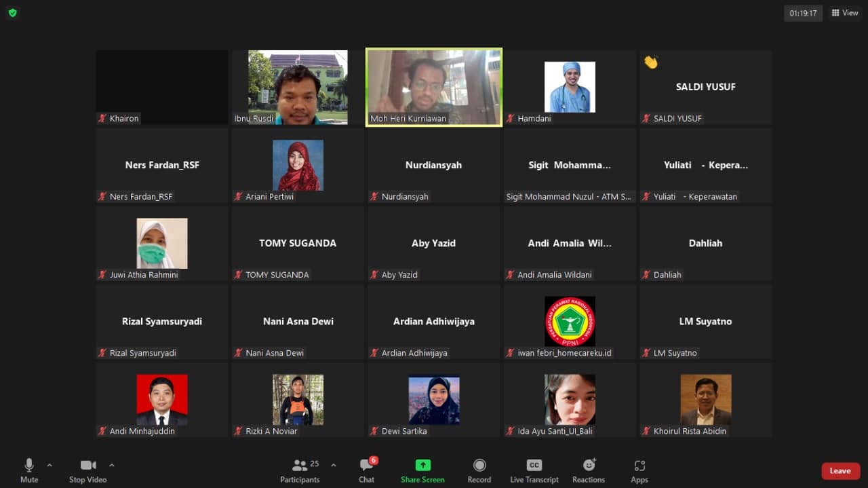
Task: Click the PPNI logo participant tile
Action: coord(570,322)
